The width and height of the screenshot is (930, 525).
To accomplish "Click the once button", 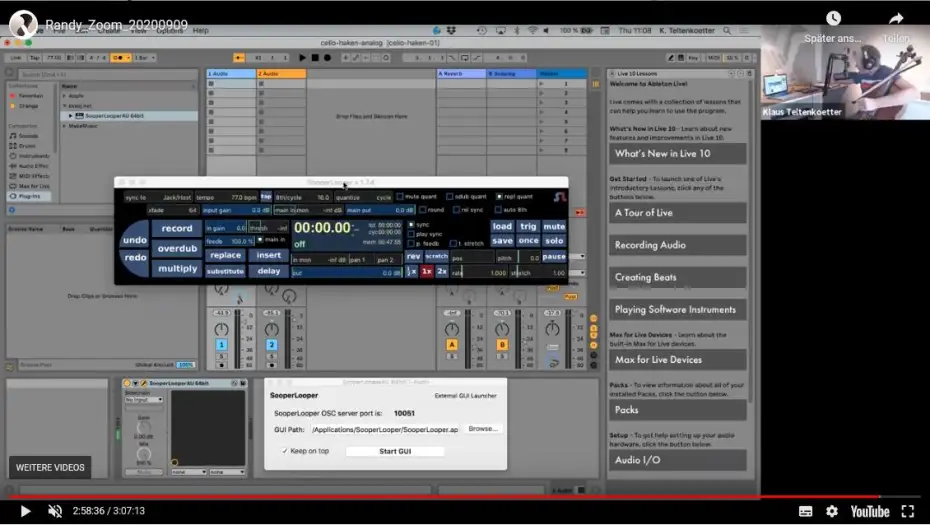I will pos(528,240).
